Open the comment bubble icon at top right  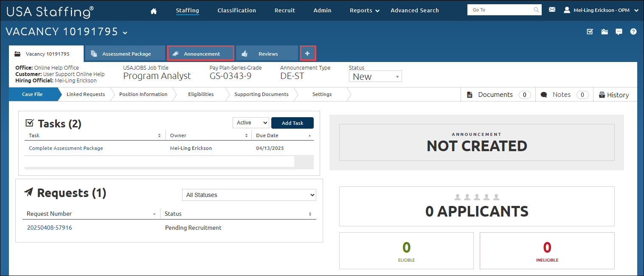pyautogui.click(x=619, y=31)
